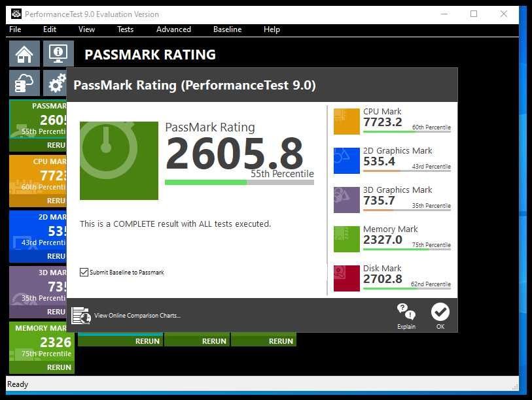Click View Online Comparison Charts link
This screenshot has width=532, height=400.
pos(137,315)
